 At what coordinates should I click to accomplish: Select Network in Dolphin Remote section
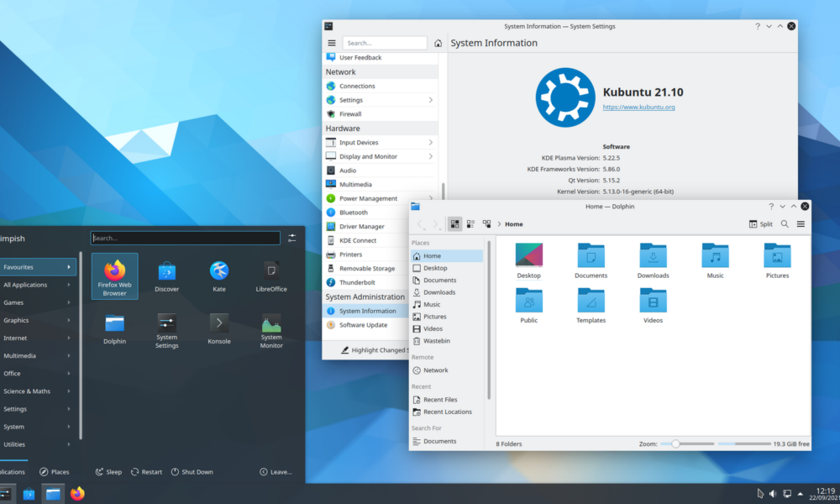point(447,370)
